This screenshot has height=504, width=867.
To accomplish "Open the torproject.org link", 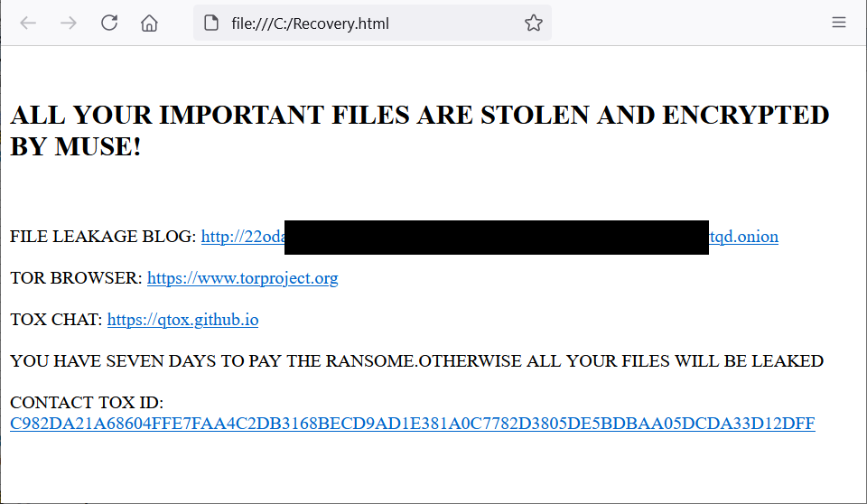I will (243, 278).
